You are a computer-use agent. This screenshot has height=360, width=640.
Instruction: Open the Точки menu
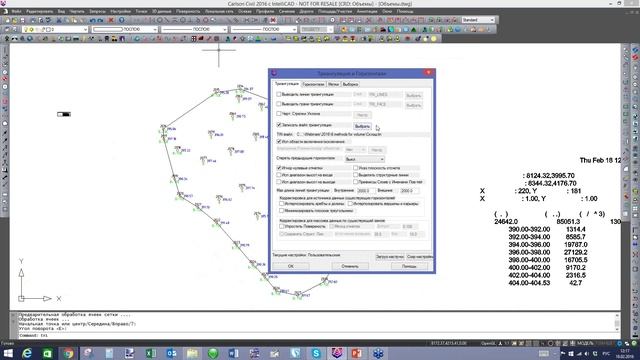(x=141, y=11)
